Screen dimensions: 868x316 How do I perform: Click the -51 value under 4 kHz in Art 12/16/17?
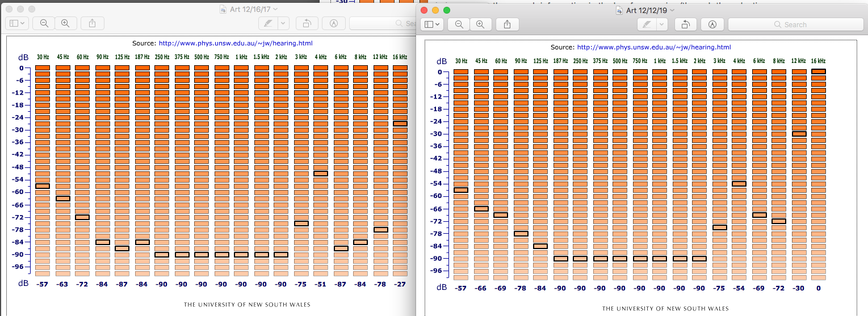coord(320,284)
